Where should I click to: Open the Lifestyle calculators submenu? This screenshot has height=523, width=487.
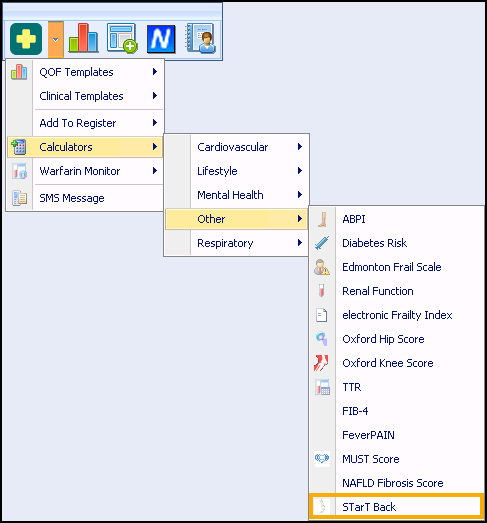236,171
